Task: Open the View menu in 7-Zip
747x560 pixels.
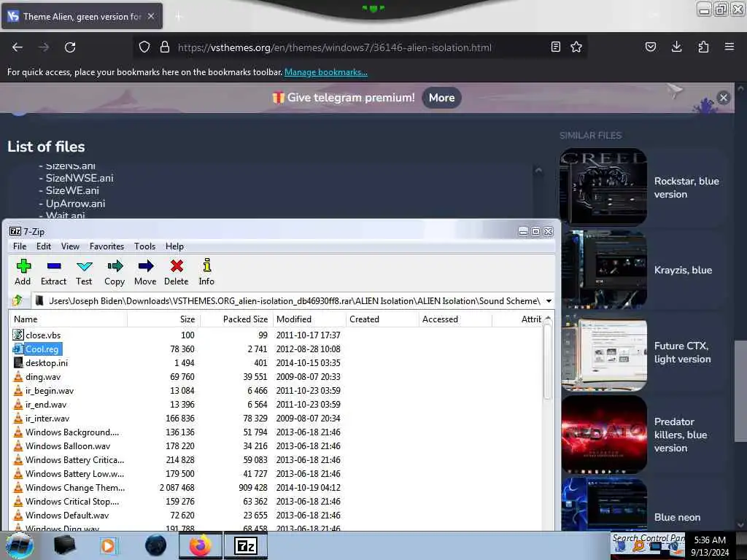Action: tap(70, 246)
